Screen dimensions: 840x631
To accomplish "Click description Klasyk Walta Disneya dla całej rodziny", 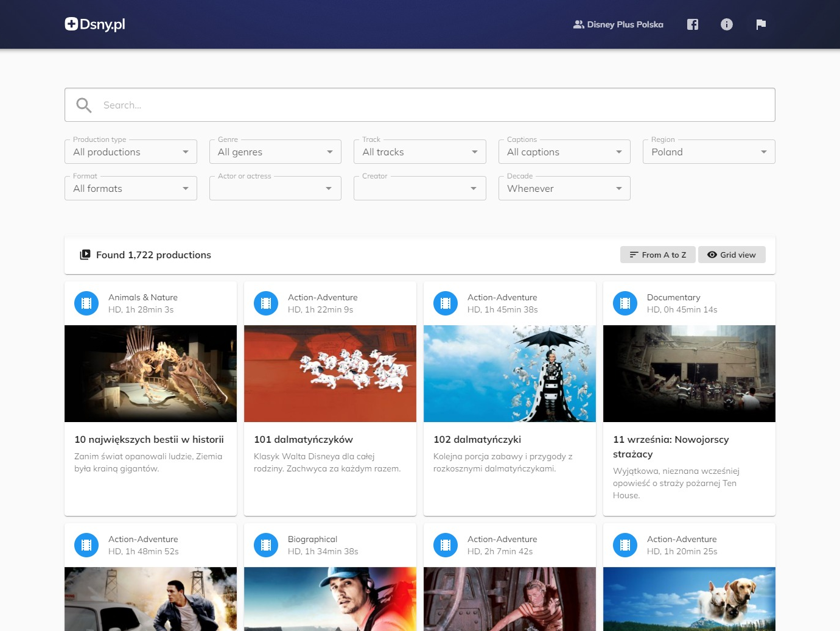I will (x=327, y=462).
